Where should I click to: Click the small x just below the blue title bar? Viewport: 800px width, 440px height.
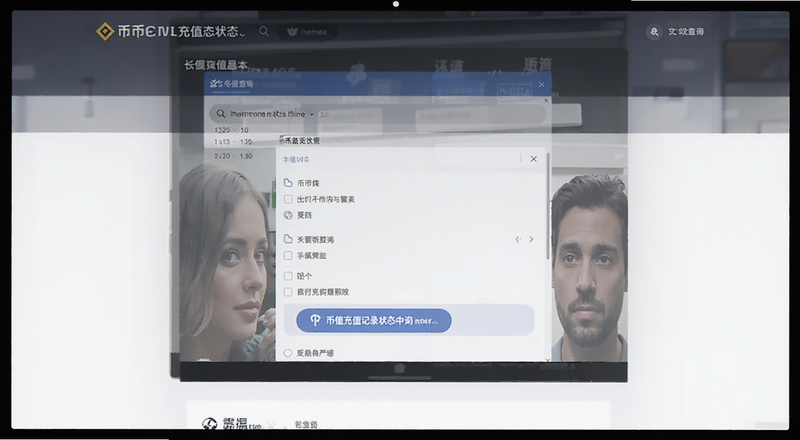[546, 101]
